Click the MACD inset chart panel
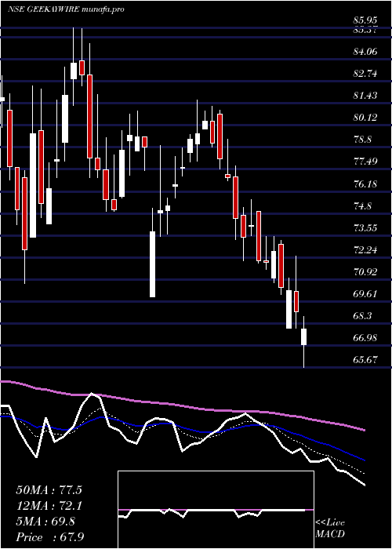The width and height of the screenshot is (392, 549). (x=216, y=510)
